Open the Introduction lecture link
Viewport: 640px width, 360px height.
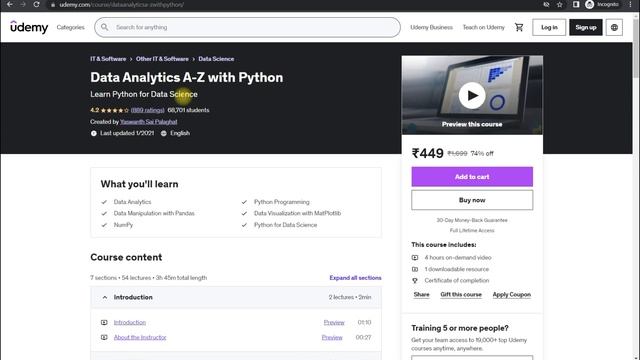(x=130, y=322)
